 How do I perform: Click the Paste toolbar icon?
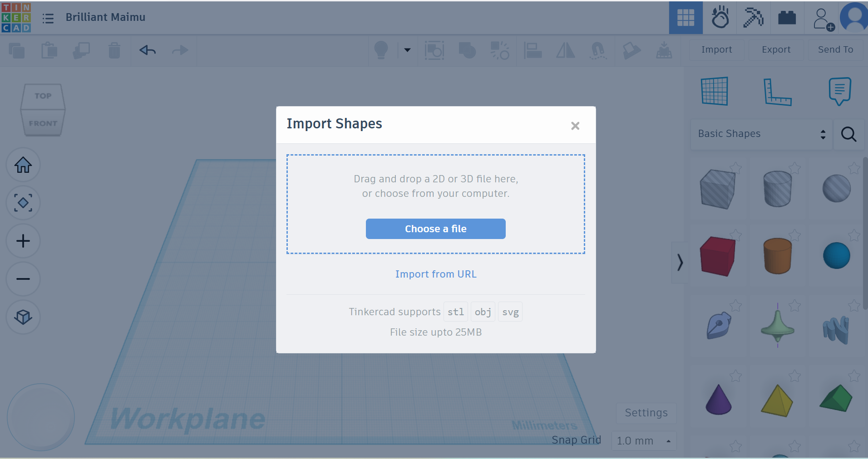point(49,50)
